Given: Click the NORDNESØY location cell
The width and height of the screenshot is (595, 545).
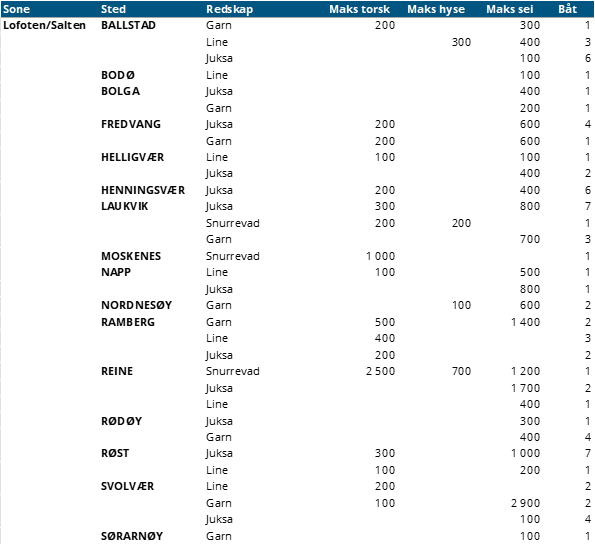Looking at the screenshot, I should 136,306.
